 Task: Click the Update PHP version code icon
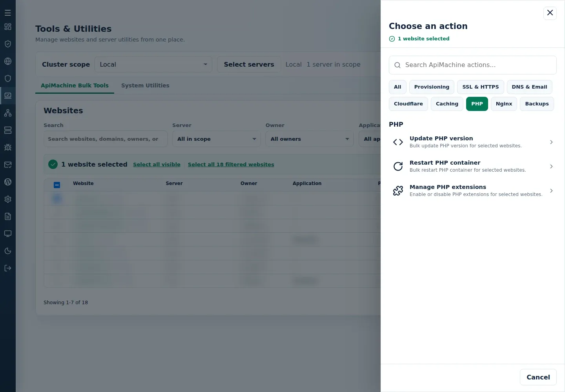coord(398,142)
